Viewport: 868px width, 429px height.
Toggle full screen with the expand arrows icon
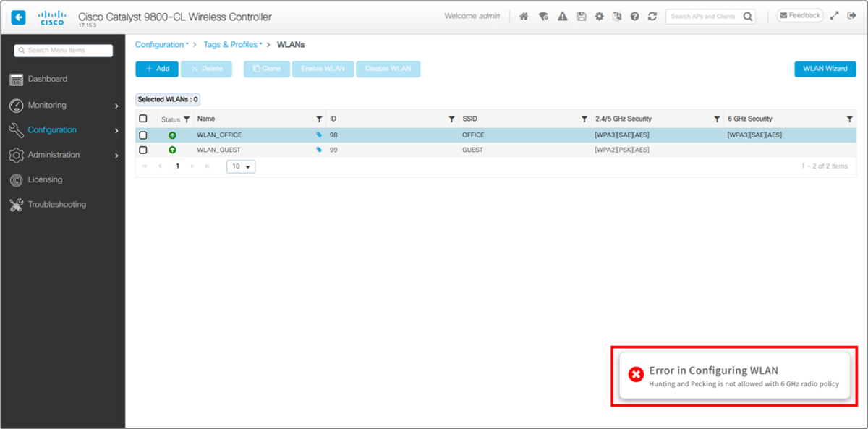[835, 16]
